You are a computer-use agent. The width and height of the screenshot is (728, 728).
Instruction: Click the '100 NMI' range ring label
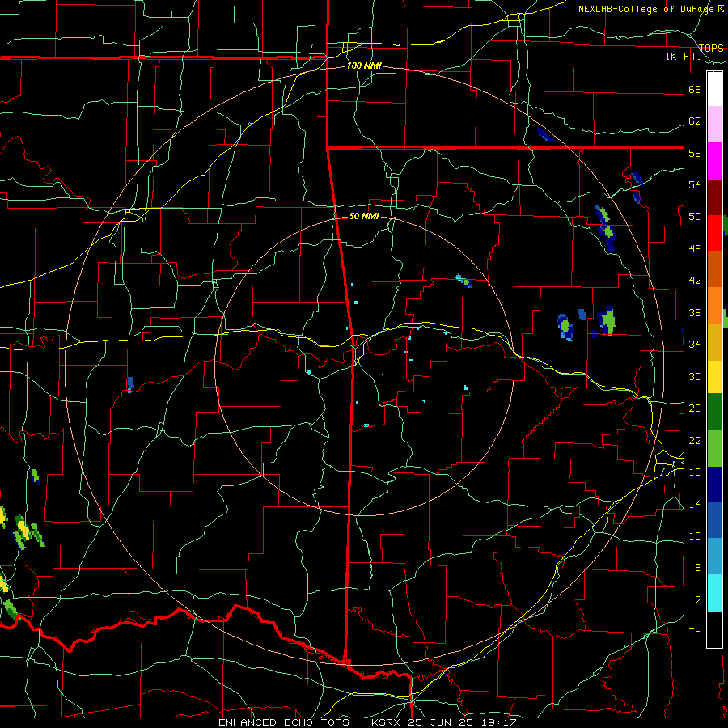(x=364, y=66)
